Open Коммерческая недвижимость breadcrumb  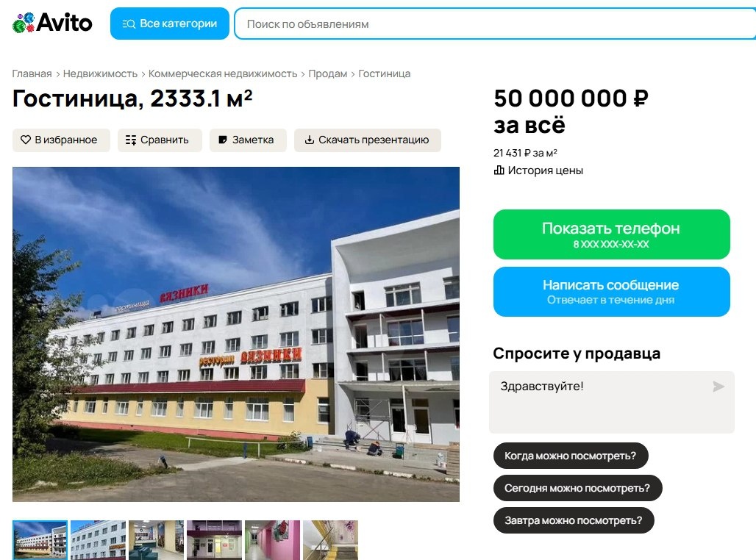point(223,73)
